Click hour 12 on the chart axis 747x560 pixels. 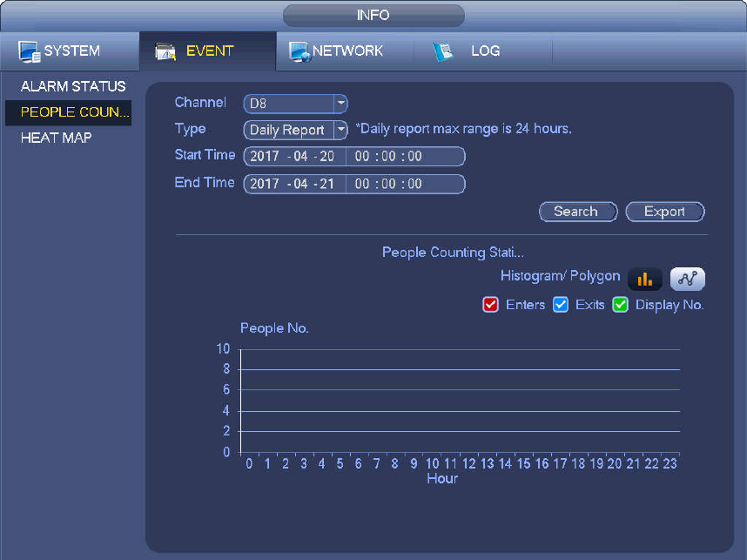point(468,463)
